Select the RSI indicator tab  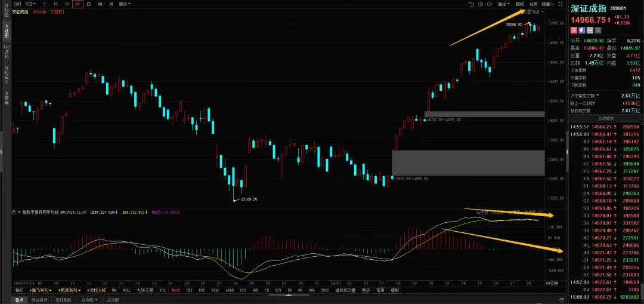click(202, 290)
